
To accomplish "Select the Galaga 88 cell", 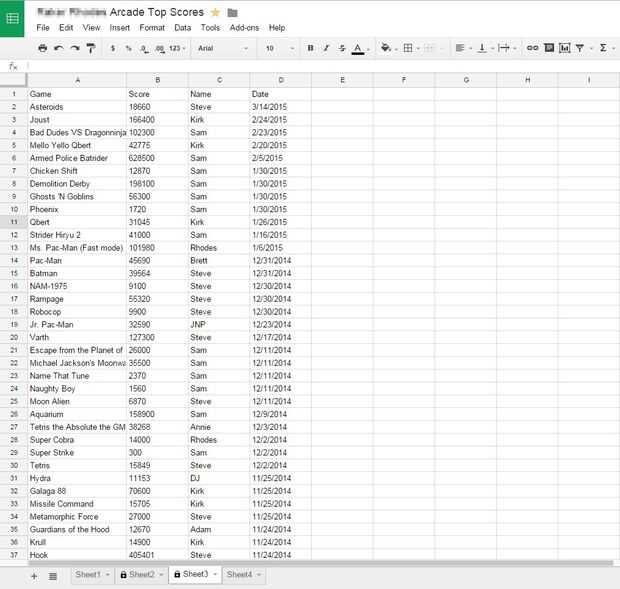I will coord(77,491).
